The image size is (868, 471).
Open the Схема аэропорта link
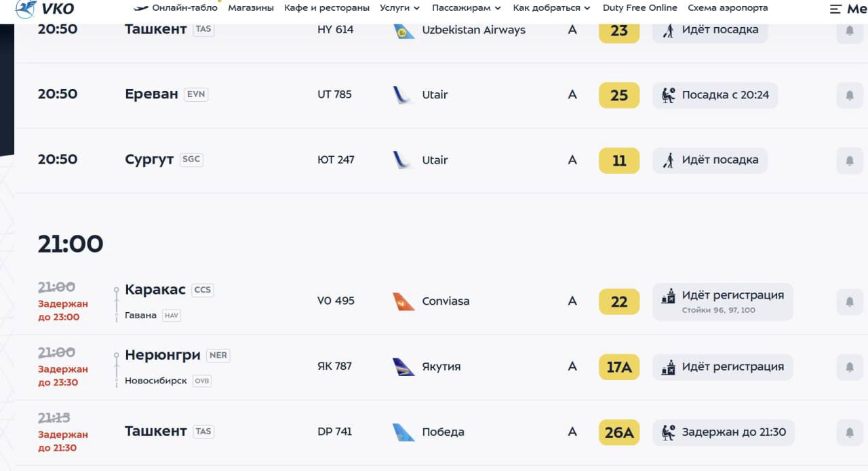[x=728, y=8]
